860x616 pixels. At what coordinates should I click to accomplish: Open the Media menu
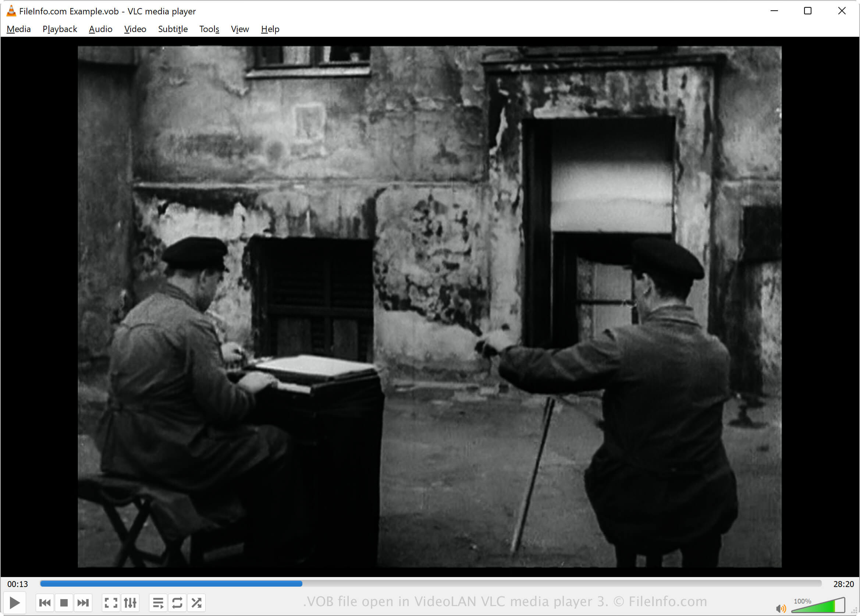[x=18, y=29]
